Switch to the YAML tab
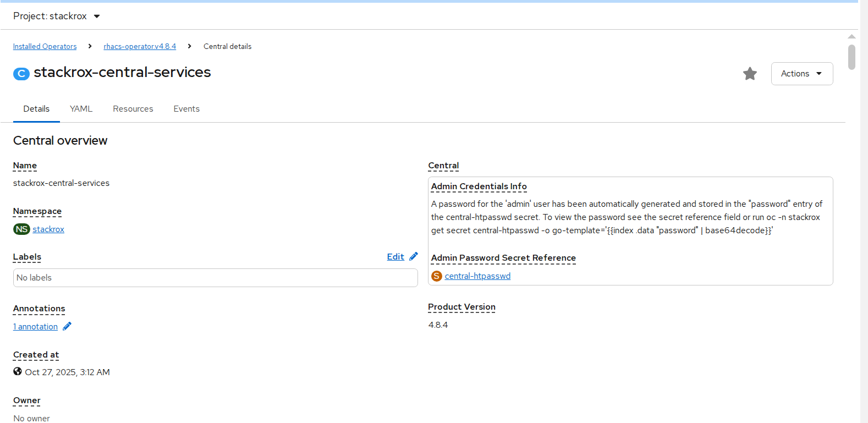 click(81, 109)
